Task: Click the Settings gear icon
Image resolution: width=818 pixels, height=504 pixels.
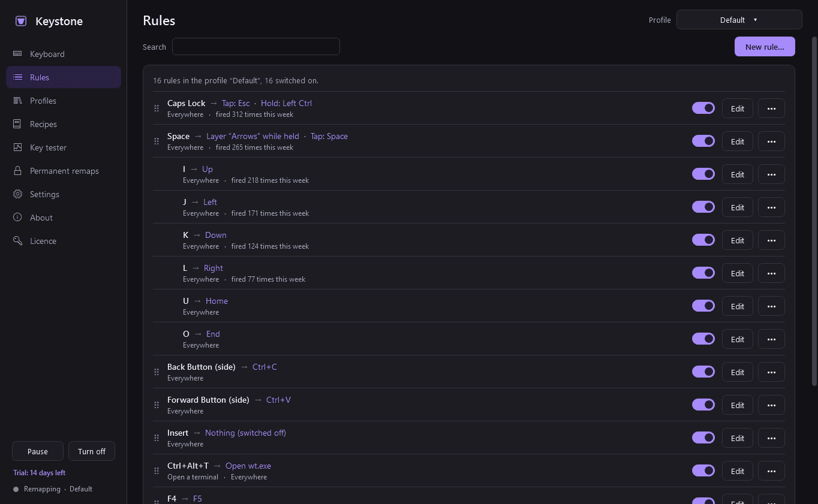Action: coord(17,194)
